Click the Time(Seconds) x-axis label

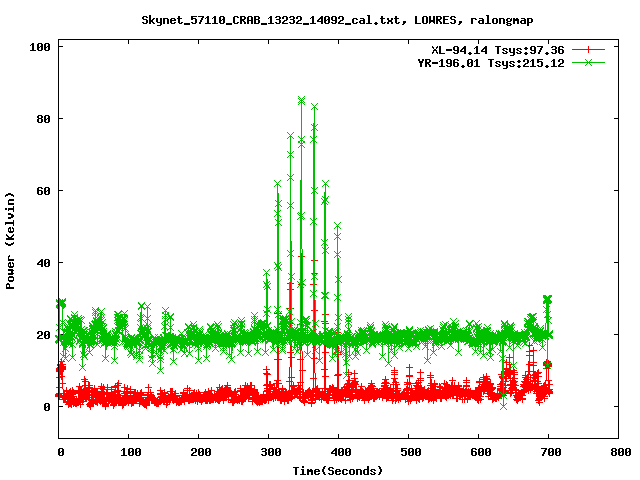point(338,471)
